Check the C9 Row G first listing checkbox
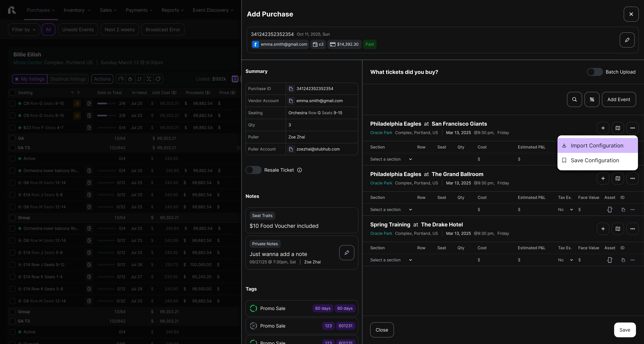The image size is (644, 344). coord(12,103)
